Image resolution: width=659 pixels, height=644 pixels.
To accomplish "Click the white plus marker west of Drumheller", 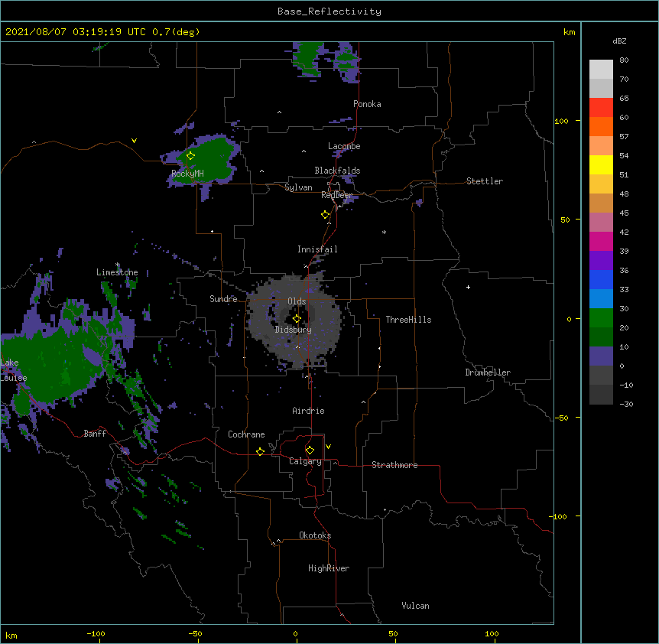I will coord(468,287).
